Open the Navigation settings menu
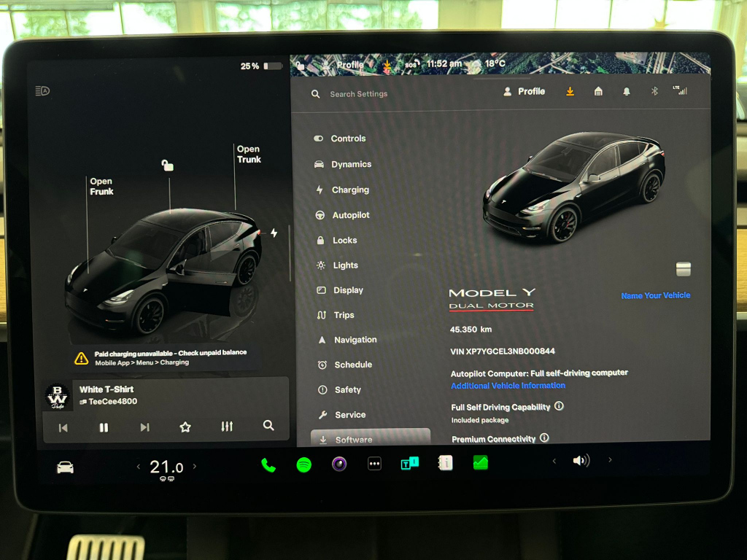Image resolution: width=747 pixels, height=560 pixels. click(347, 340)
